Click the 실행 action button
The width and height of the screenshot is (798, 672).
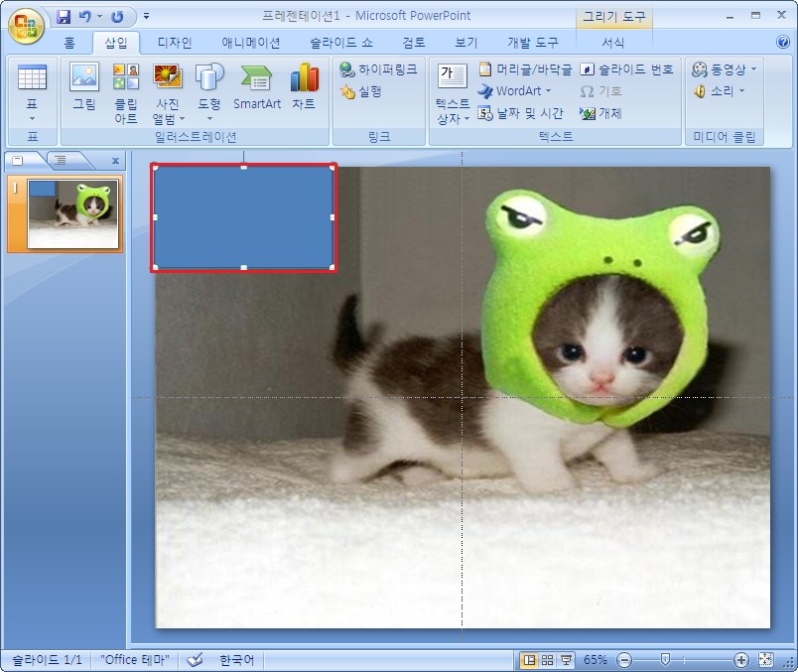(x=361, y=91)
